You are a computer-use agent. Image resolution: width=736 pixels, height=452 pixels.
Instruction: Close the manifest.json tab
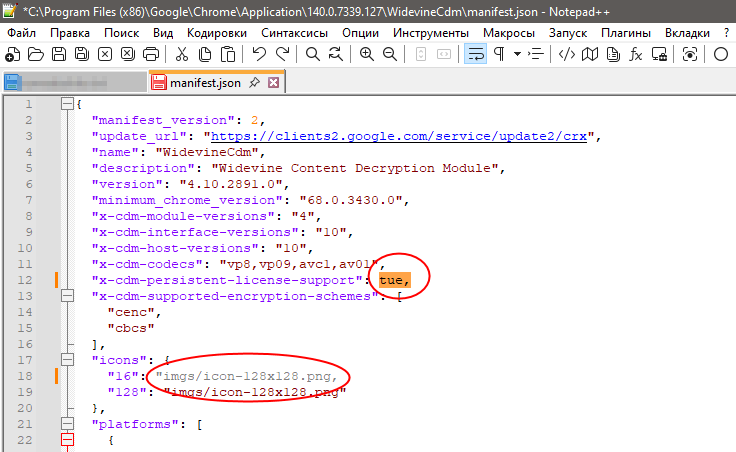tap(274, 83)
